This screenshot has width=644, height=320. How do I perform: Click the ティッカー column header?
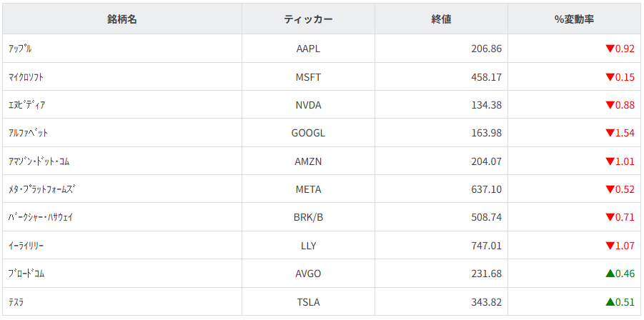(308, 19)
